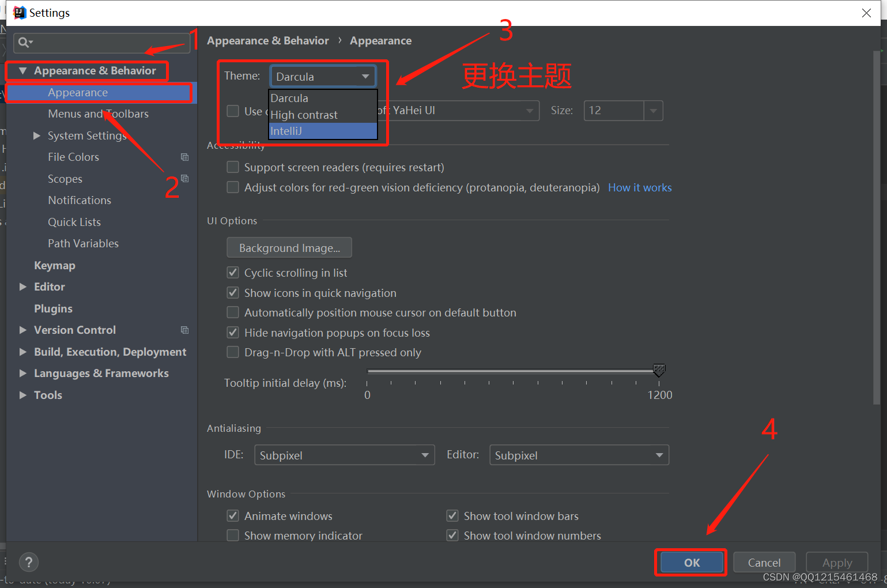Open File Colors settings page
This screenshot has width=887, height=588.
73,157
